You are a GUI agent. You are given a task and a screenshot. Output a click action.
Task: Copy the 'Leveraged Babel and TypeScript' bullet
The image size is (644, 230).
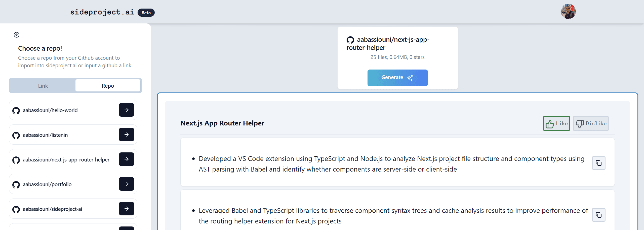(x=599, y=215)
